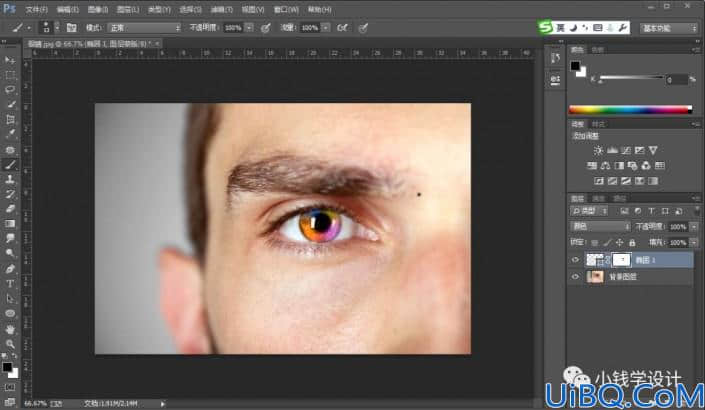Open the brush mode dropdown 正常
The width and height of the screenshot is (705, 410).
point(144,28)
